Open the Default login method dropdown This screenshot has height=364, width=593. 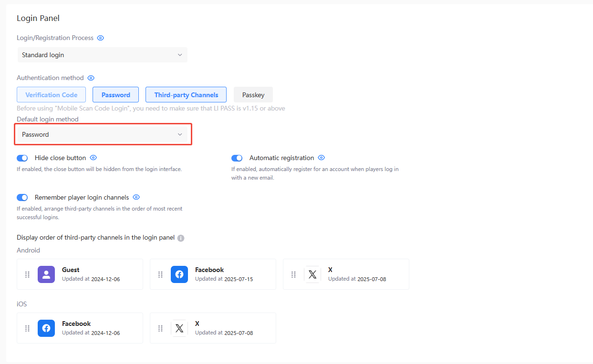point(103,134)
